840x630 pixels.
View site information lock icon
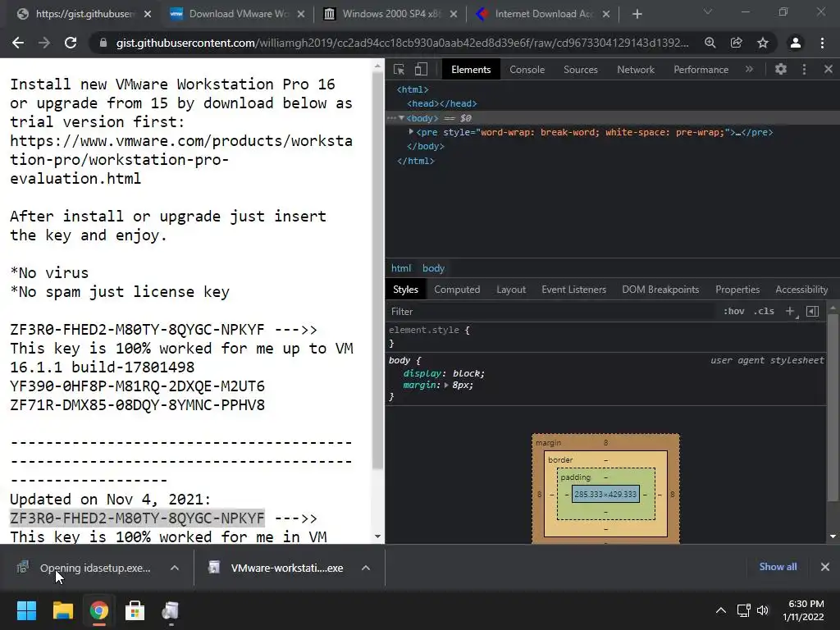[103, 43]
